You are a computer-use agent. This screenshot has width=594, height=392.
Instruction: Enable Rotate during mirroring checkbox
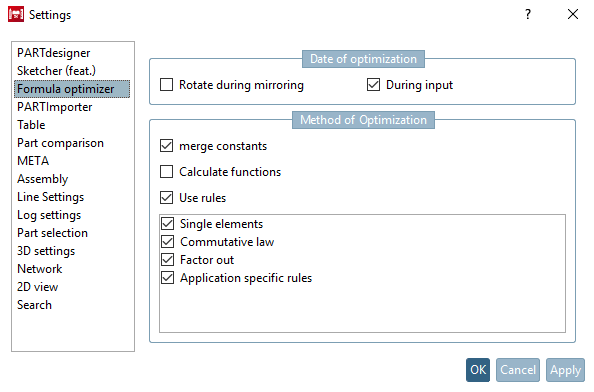166,85
